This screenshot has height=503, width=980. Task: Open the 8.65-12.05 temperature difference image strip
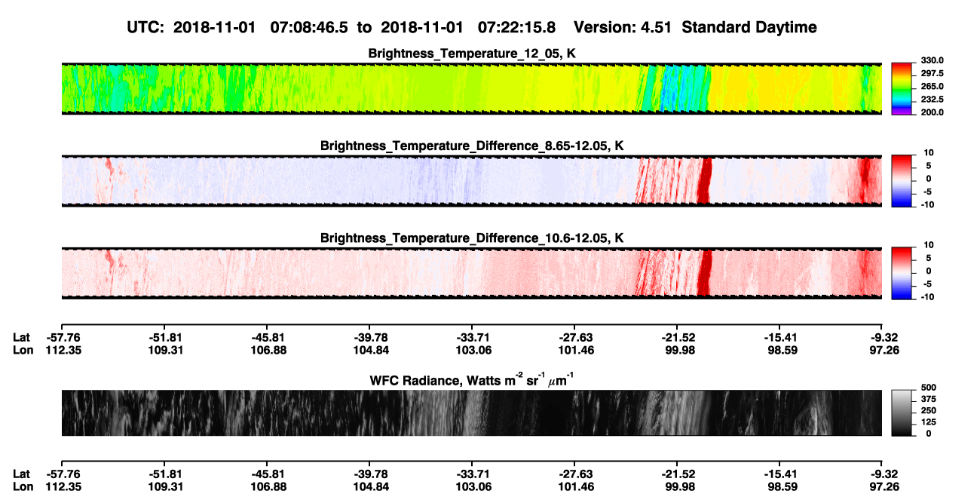pos(472,181)
